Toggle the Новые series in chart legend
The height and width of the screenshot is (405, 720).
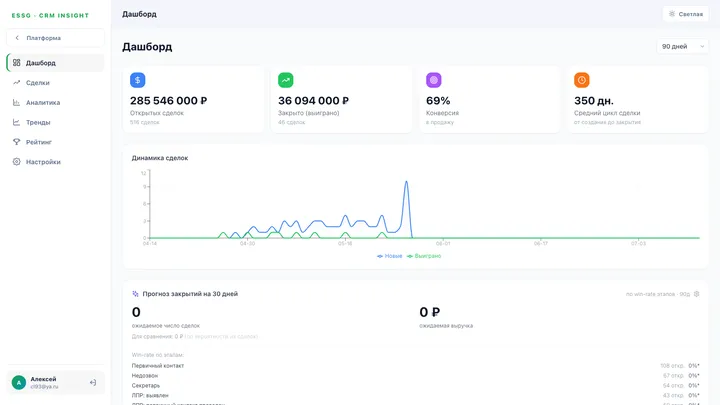click(389, 256)
